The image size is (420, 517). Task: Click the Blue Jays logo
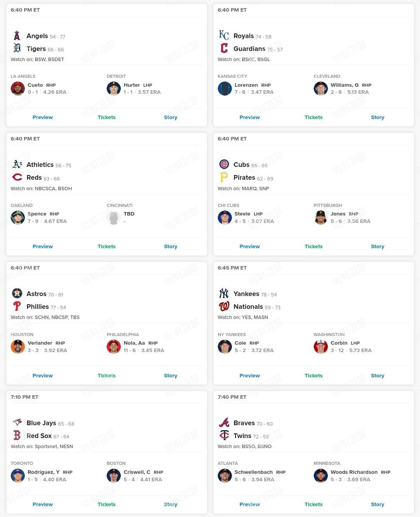pyautogui.click(x=17, y=422)
